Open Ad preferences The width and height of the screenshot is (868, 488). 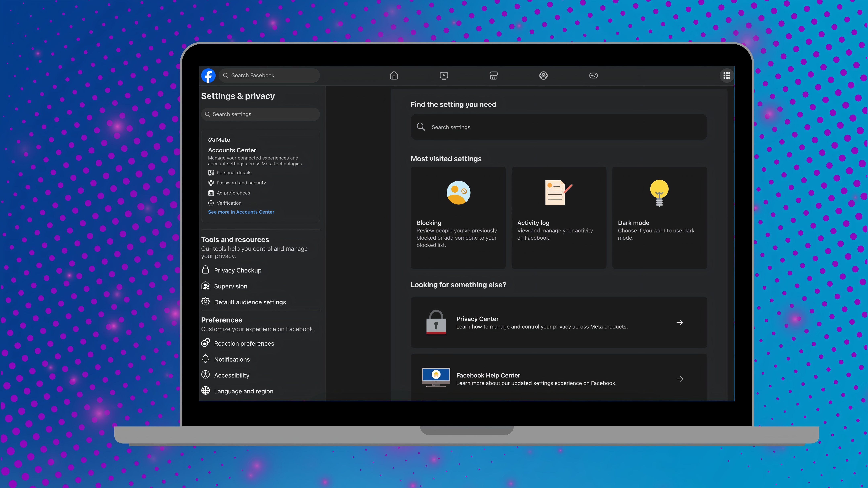point(229,193)
